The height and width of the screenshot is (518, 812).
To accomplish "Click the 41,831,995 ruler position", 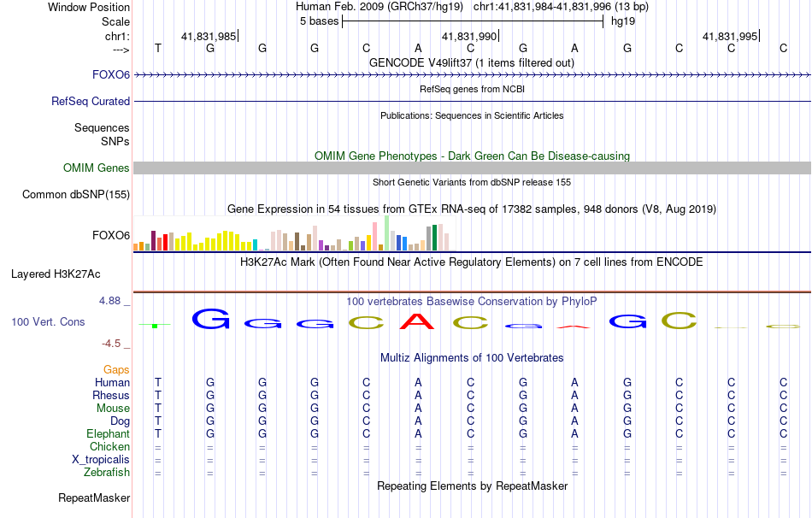I will (730, 36).
